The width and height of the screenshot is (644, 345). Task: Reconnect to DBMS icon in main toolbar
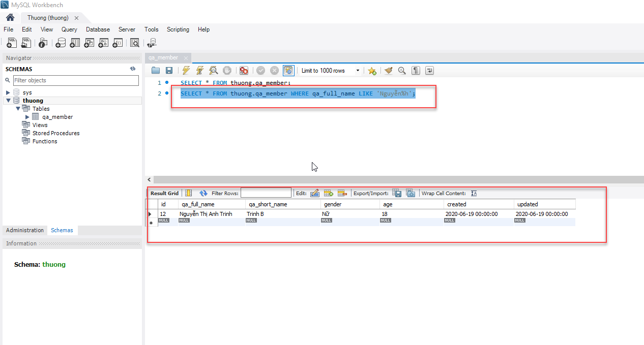pos(152,43)
